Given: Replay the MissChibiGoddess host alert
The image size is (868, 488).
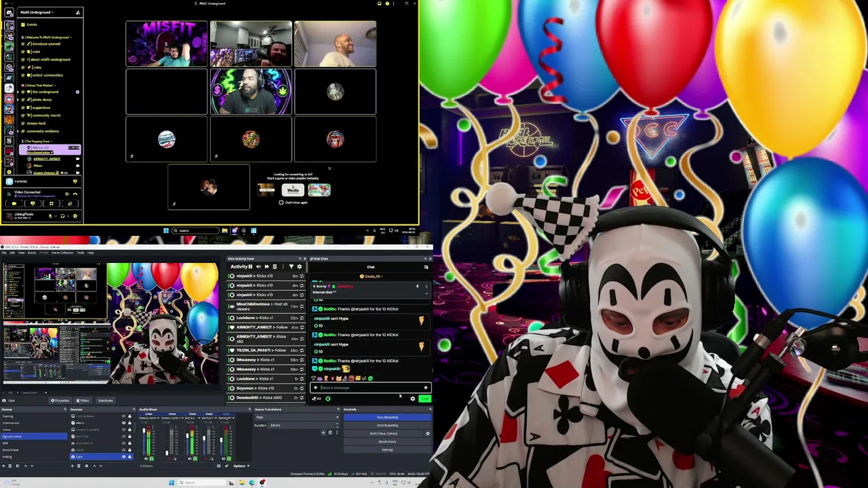Looking at the screenshot, I should point(302,306).
